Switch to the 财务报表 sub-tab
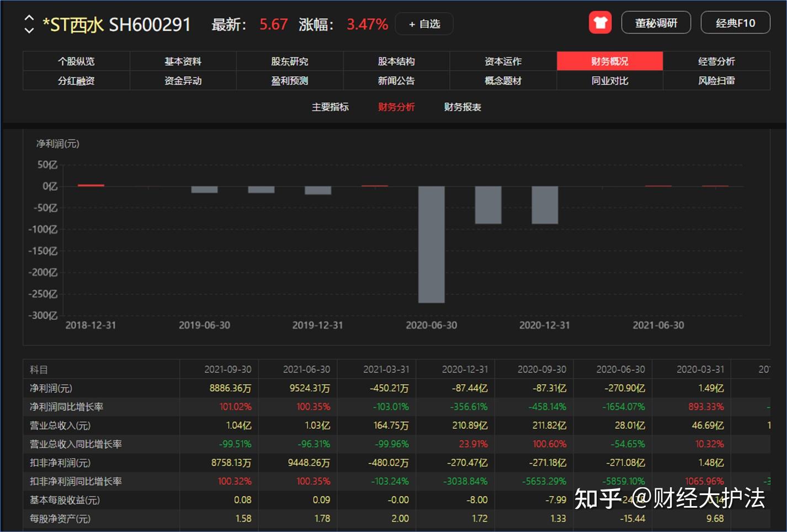 462,107
